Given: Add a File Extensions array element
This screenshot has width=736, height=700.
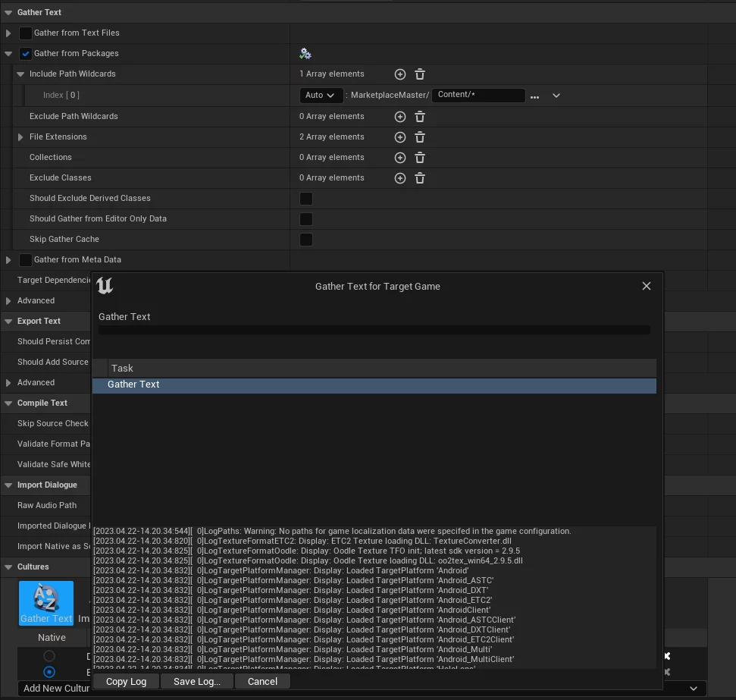Looking at the screenshot, I should click(400, 137).
